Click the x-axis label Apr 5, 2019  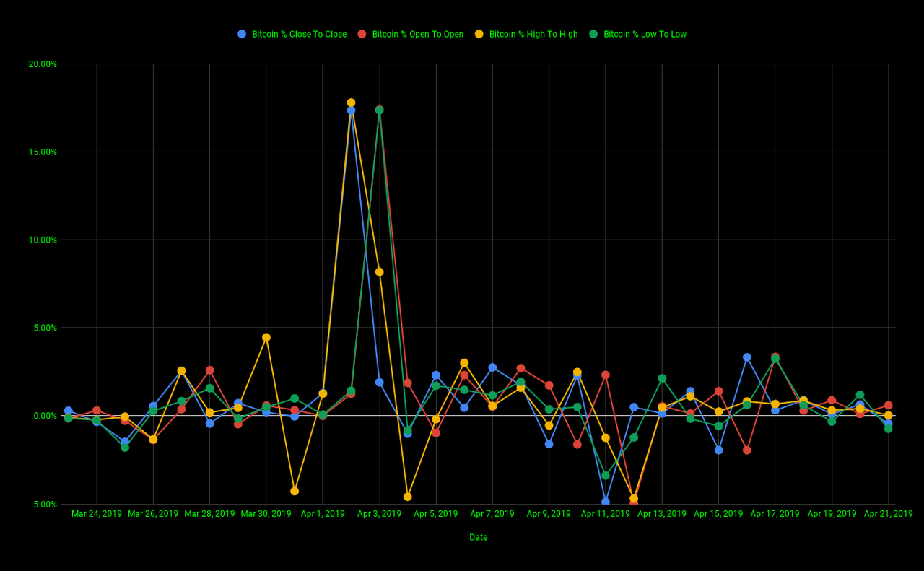(x=435, y=514)
